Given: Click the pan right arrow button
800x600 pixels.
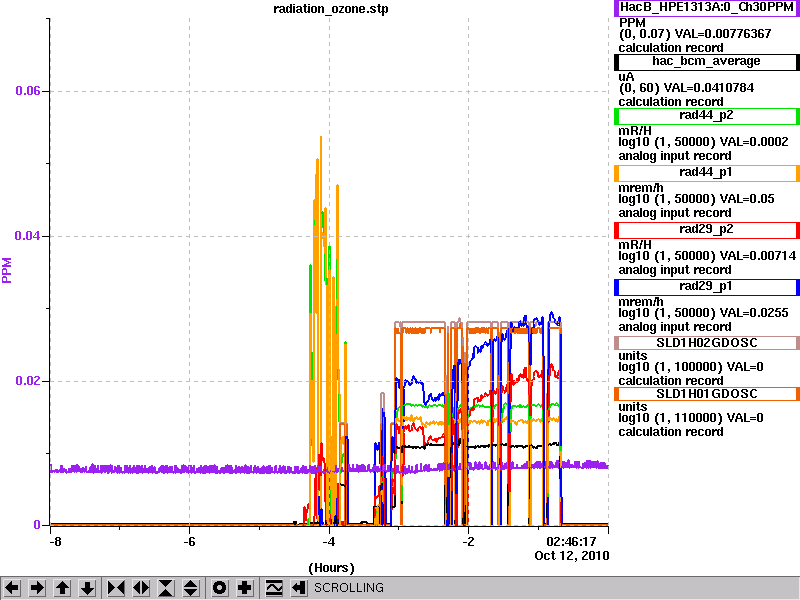Looking at the screenshot, I should pyautogui.click(x=37, y=588).
